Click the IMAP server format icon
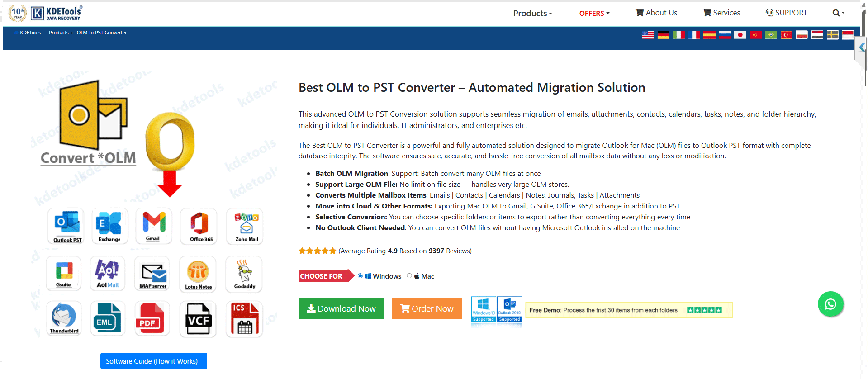868x379 pixels. click(x=152, y=273)
